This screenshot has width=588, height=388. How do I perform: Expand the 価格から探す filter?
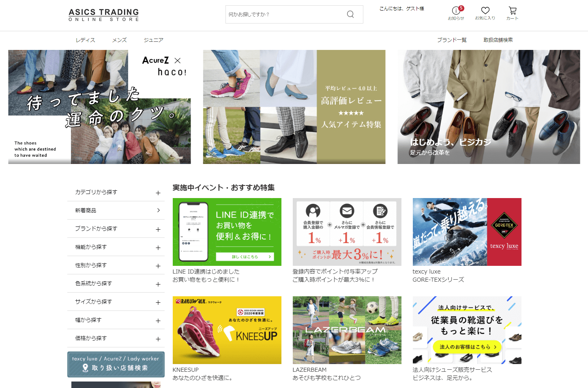tap(158, 339)
